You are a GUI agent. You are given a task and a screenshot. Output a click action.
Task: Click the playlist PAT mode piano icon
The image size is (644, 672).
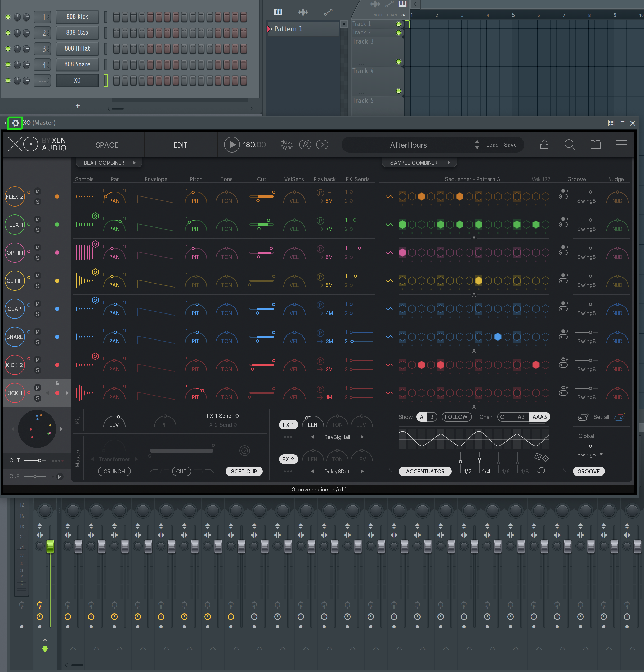point(402,4)
